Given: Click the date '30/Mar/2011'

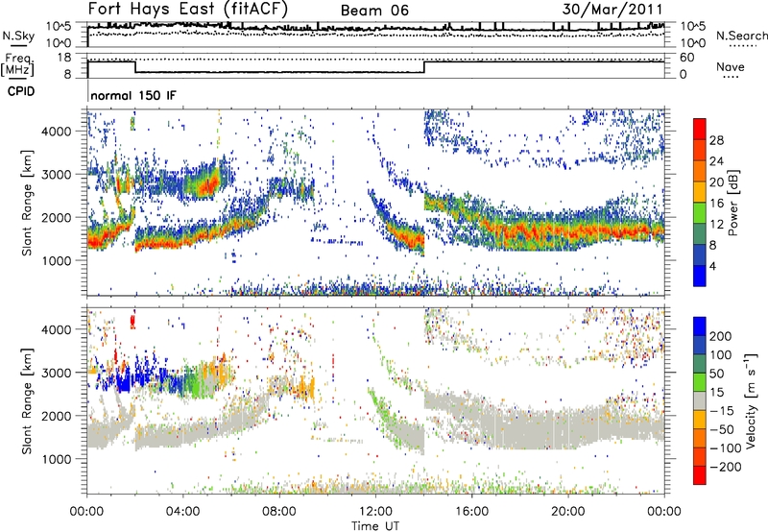Looking at the screenshot, I should (x=612, y=9).
